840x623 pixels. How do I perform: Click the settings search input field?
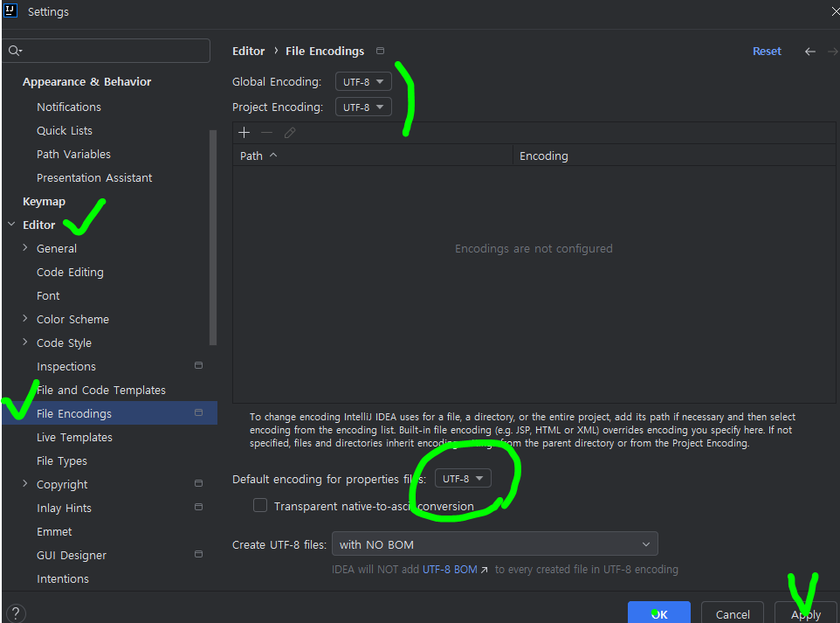[x=106, y=51]
